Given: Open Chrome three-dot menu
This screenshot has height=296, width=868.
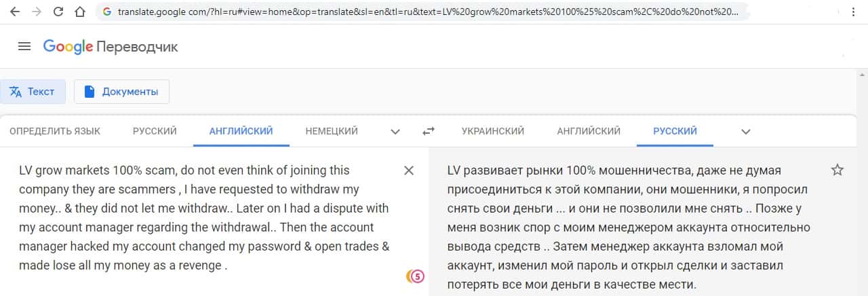Looking at the screenshot, I should (x=853, y=12).
